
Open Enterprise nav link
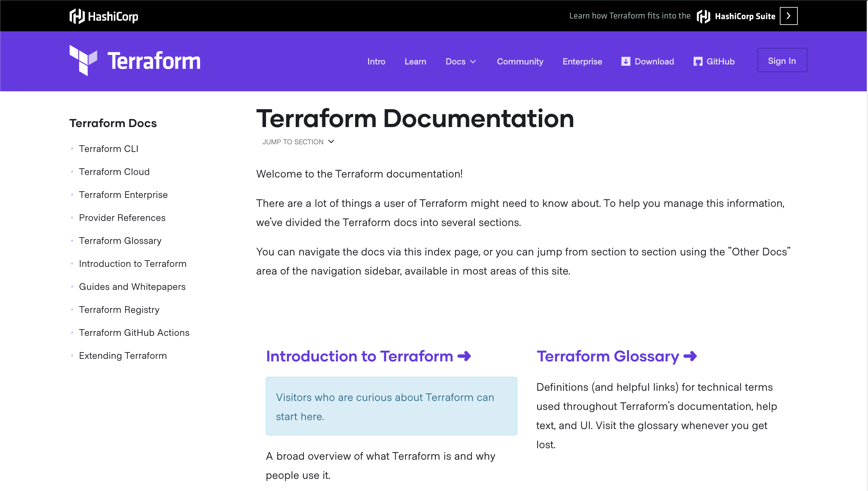[582, 61]
